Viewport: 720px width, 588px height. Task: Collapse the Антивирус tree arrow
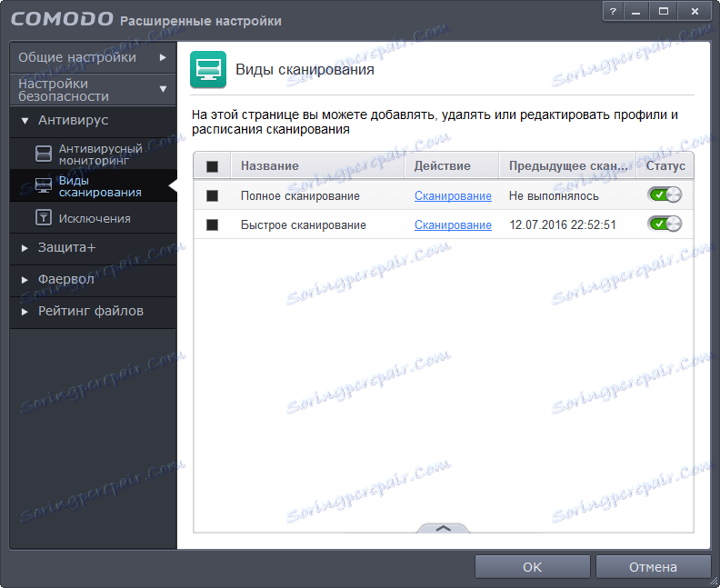[x=25, y=121]
